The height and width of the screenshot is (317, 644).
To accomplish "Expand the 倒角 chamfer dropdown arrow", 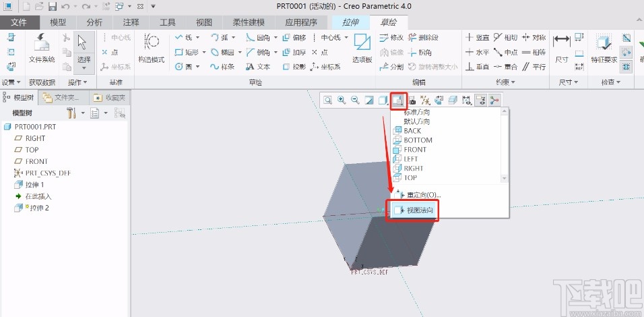I will (x=275, y=52).
